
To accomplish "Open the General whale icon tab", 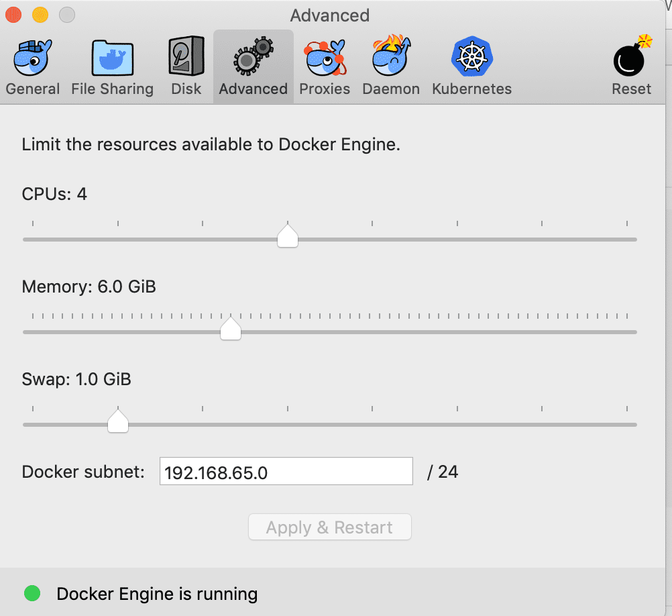I will [33, 58].
